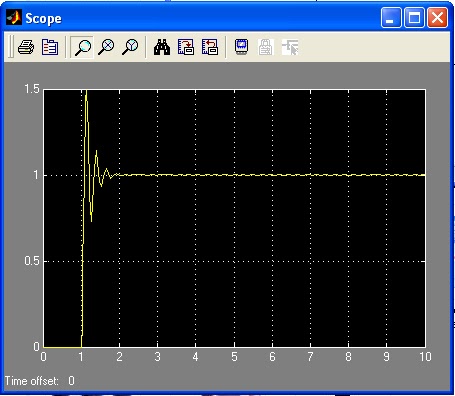Click the Autoscale binoculars icon

coord(162,47)
